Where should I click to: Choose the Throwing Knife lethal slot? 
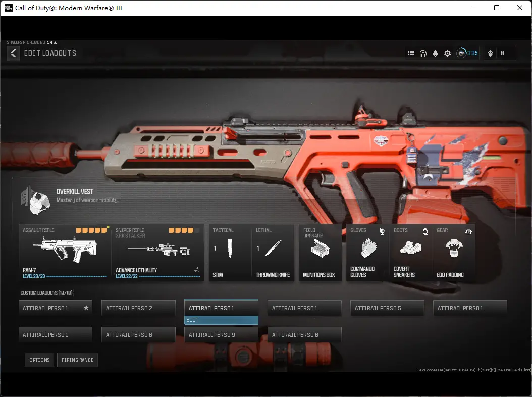click(273, 253)
